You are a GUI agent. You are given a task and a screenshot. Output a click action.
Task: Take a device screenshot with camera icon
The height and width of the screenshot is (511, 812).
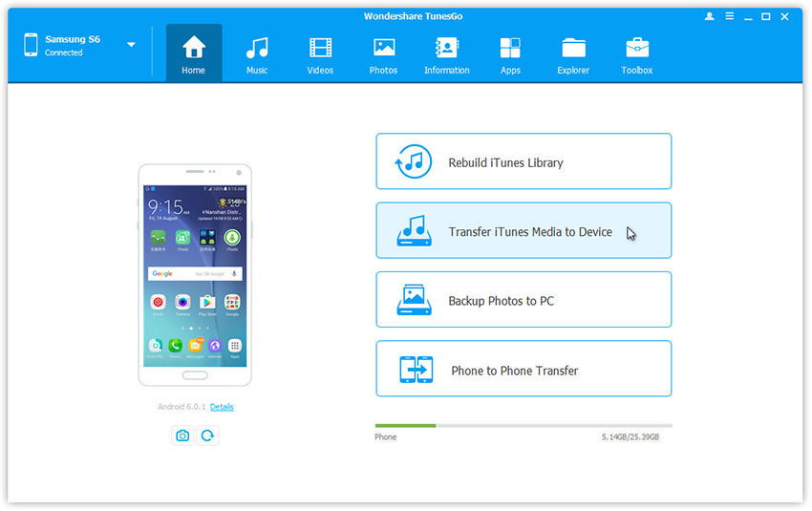pyautogui.click(x=182, y=436)
